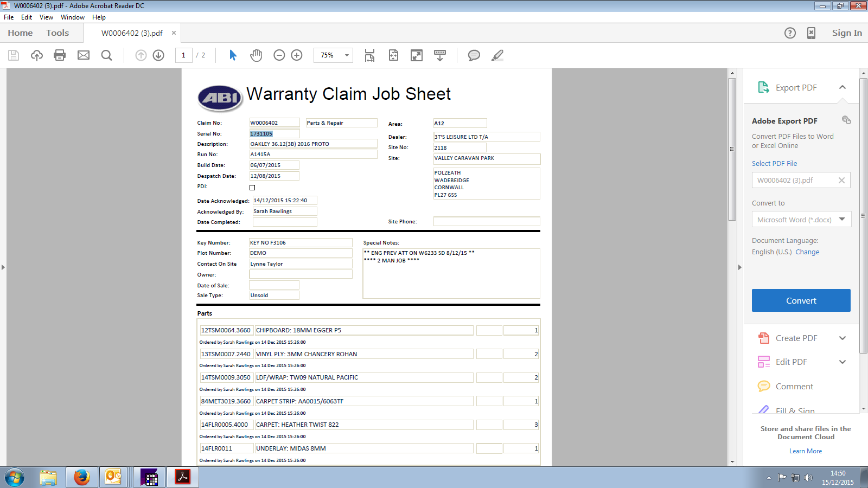Open the Convert to format dropdown
Screen dimensions: 868x488
pyautogui.click(x=801, y=220)
